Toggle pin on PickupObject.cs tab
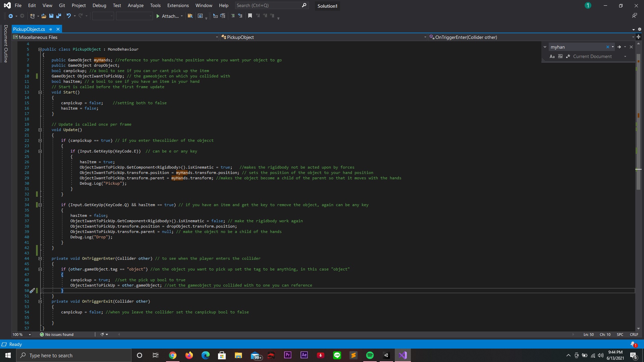The height and width of the screenshot is (362, 644). (x=51, y=29)
